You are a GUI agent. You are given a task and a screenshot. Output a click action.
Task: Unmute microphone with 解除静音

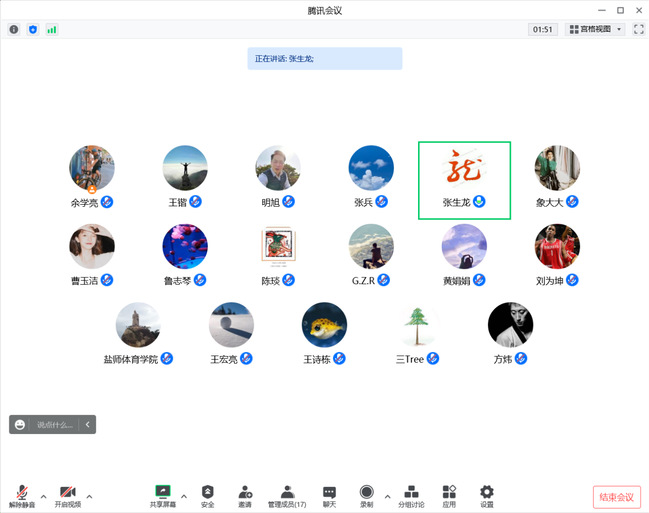(22, 496)
